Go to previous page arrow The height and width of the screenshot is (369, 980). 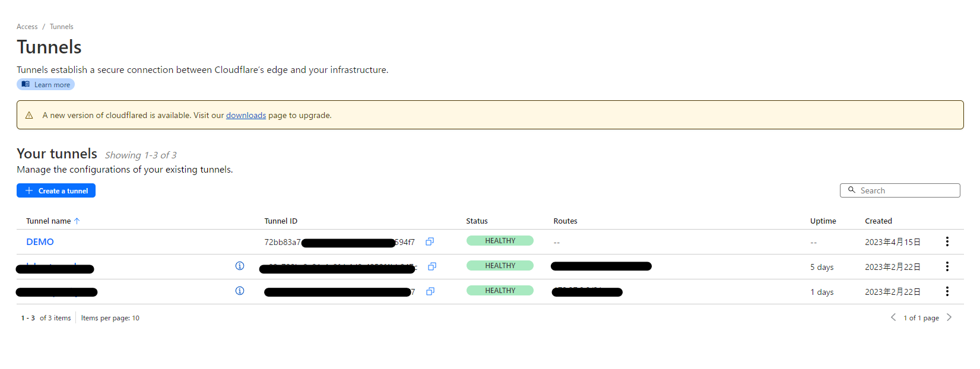pos(893,317)
